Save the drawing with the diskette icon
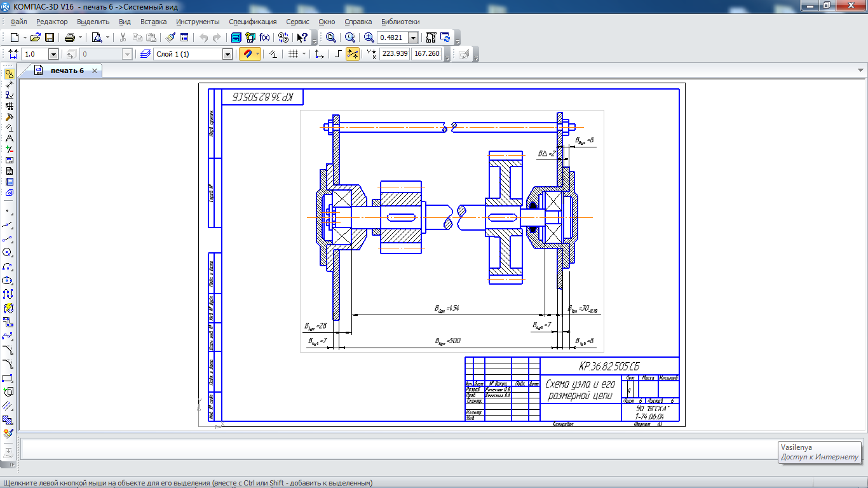Image resolution: width=868 pixels, height=488 pixels. pos(50,37)
